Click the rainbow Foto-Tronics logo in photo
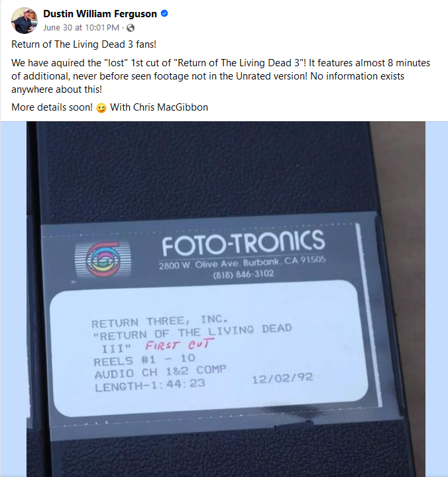Image resolution: width=448 pixels, height=477 pixels. 103,259
